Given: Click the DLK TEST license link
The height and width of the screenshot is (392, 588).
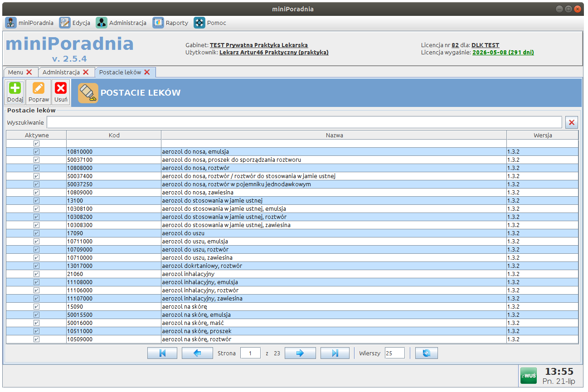Looking at the screenshot, I should (486, 45).
